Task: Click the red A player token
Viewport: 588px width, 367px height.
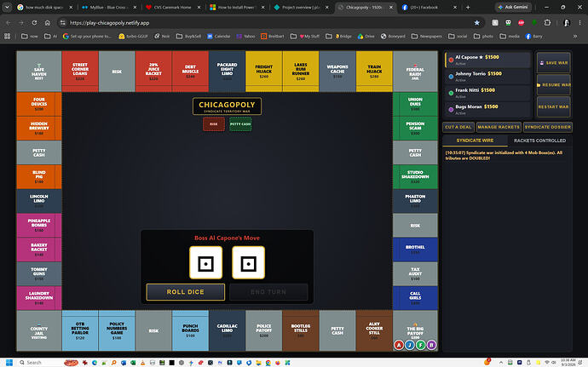Action: 399,345
